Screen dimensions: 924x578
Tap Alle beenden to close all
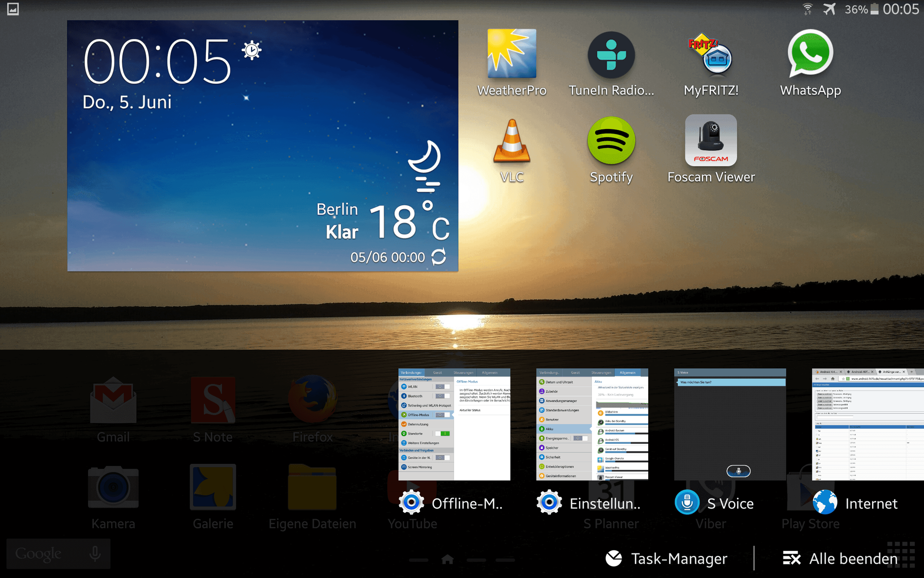(840, 559)
